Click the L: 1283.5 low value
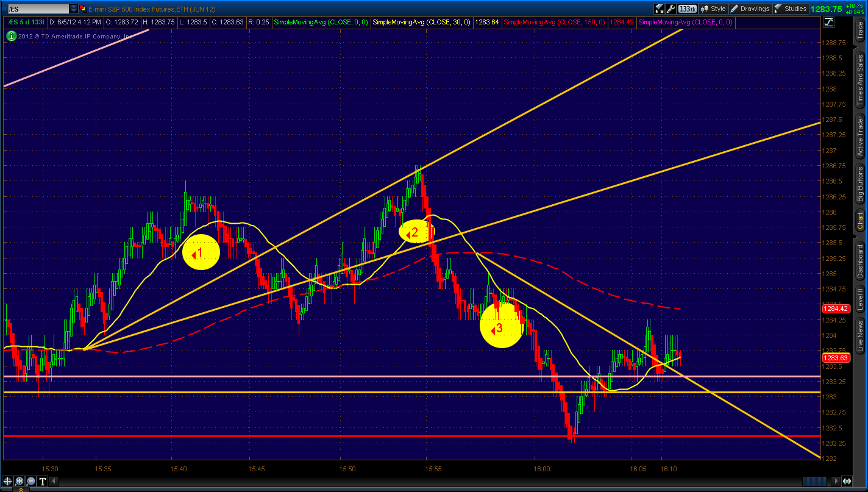This screenshot has height=492, width=868. 193,23
